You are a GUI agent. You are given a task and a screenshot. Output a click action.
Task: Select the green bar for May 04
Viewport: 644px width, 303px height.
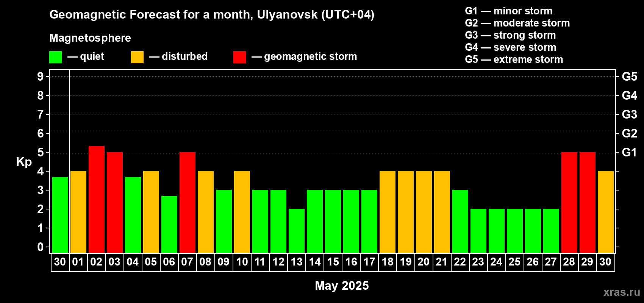[x=133, y=215]
